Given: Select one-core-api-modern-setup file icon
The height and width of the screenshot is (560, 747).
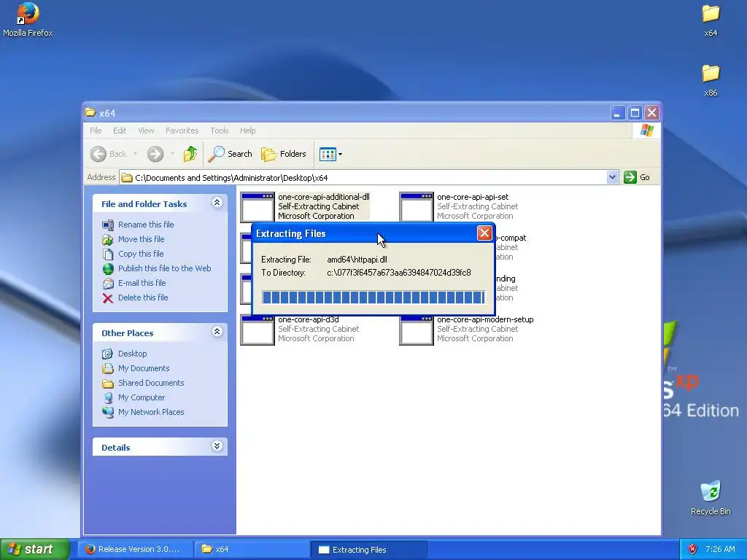Looking at the screenshot, I should 417,330.
